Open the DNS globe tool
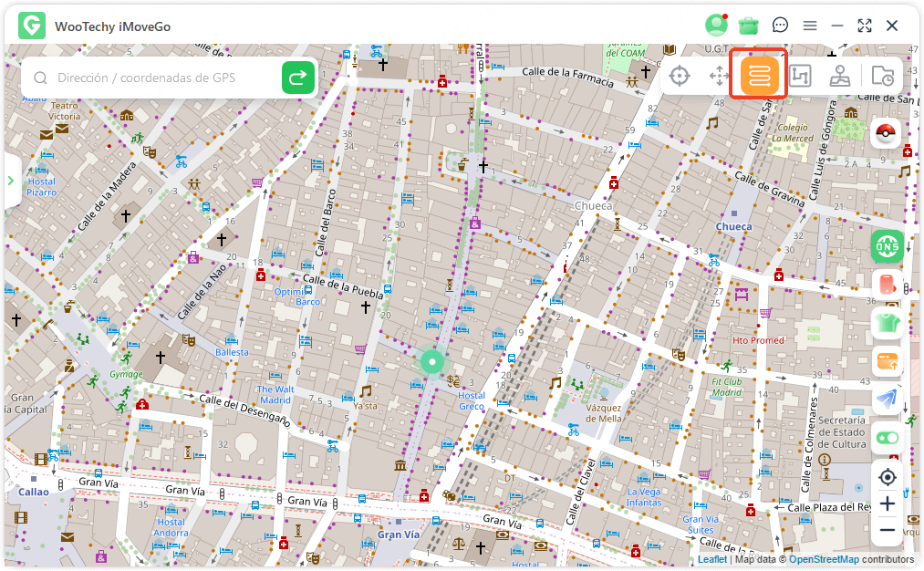The image size is (924, 571). (887, 244)
